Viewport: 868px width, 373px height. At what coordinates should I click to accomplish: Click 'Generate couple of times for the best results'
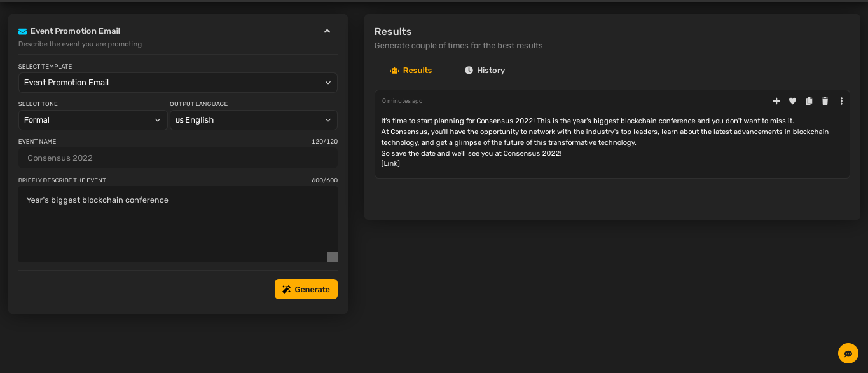(458, 46)
